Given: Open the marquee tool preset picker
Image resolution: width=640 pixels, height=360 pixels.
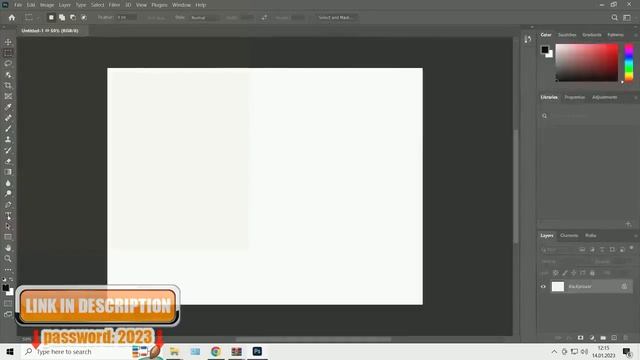Looking at the screenshot, I should [31, 18].
